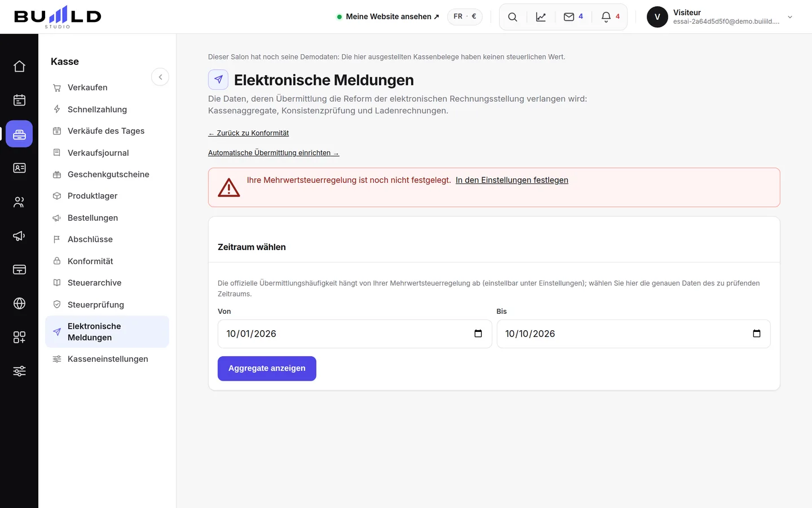Select the cash register icon in left rail
The height and width of the screenshot is (508, 812).
[x=19, y=134]
